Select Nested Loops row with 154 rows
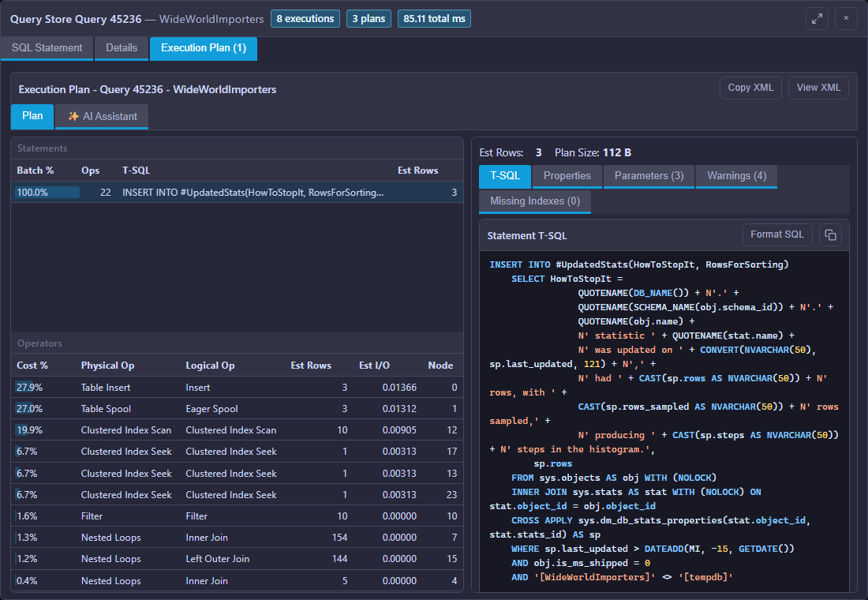Image resolution: width=868 pixels, height=600 pixels. click(x=237, y=538)
